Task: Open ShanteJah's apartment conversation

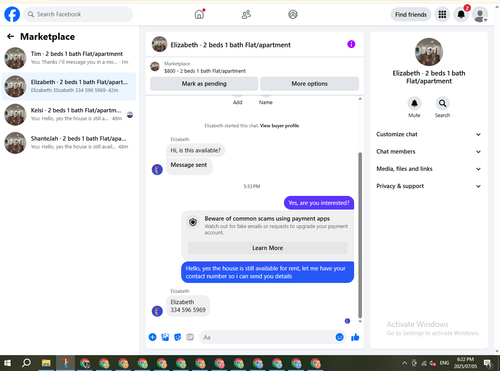Action: coord(69,143)
